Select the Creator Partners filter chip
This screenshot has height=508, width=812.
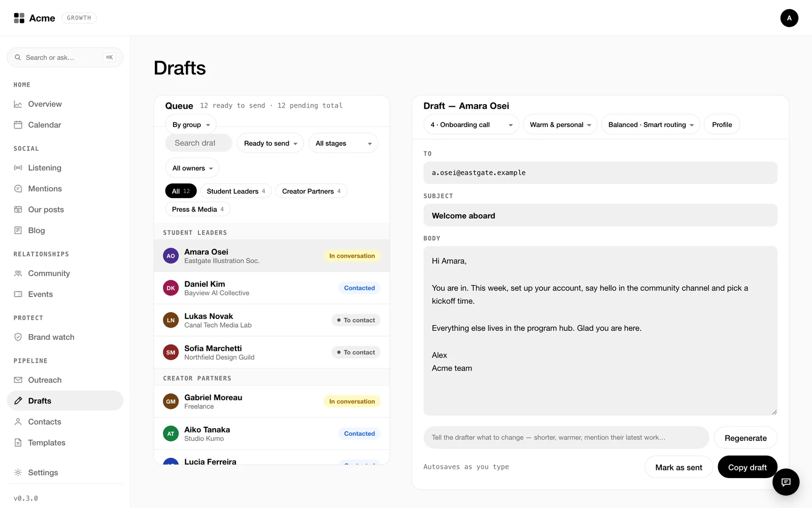point(311,191)
